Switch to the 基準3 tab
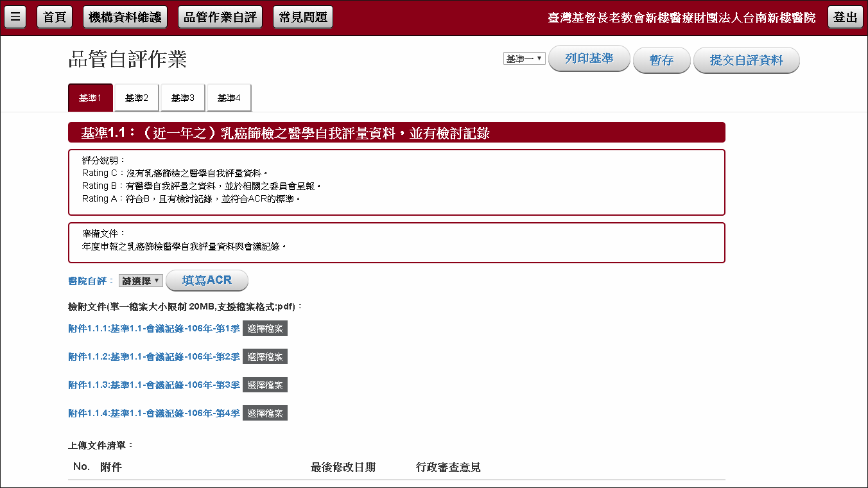The image size is (868, 488). (183, 98)
